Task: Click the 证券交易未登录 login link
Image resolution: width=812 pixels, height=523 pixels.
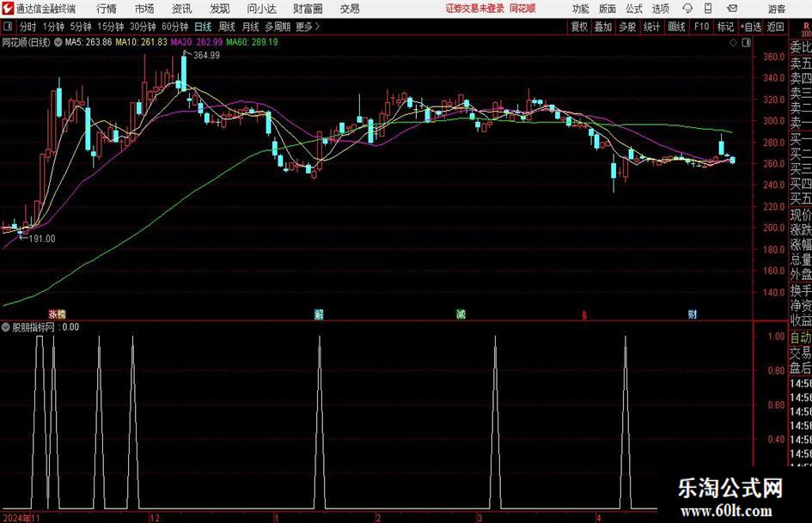Action: (x=474, y=9)
